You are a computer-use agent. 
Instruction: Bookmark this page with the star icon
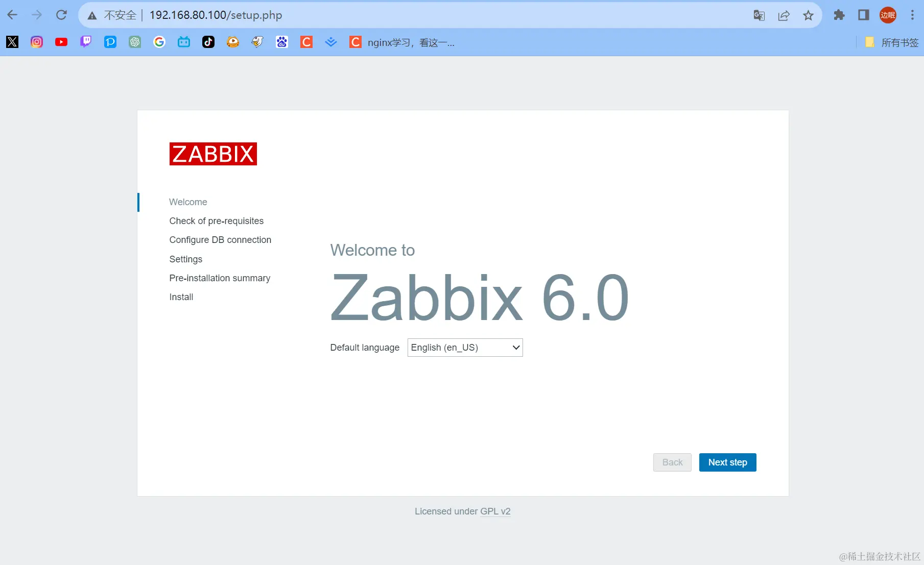pyautogui.click(x=808, y=15)
